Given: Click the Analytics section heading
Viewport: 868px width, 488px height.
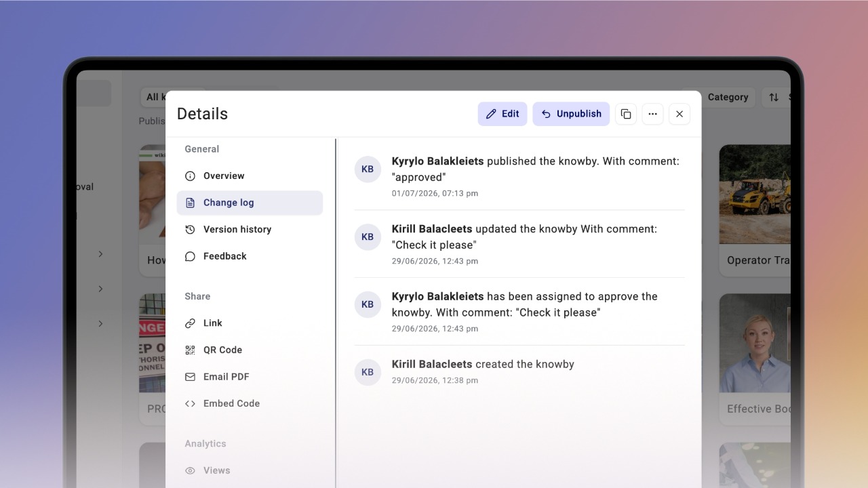Looking at the screenshot, I should pyautogui.click(x=205, y=444).
